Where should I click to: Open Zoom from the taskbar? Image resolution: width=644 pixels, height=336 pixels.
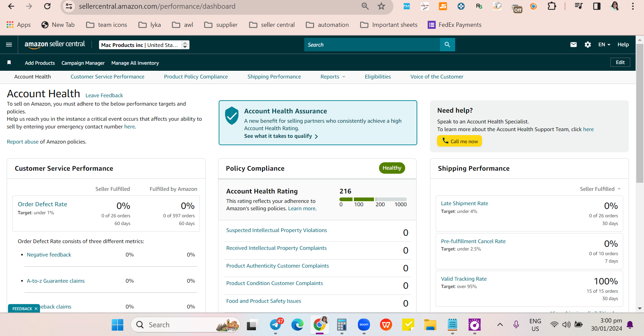364,325
